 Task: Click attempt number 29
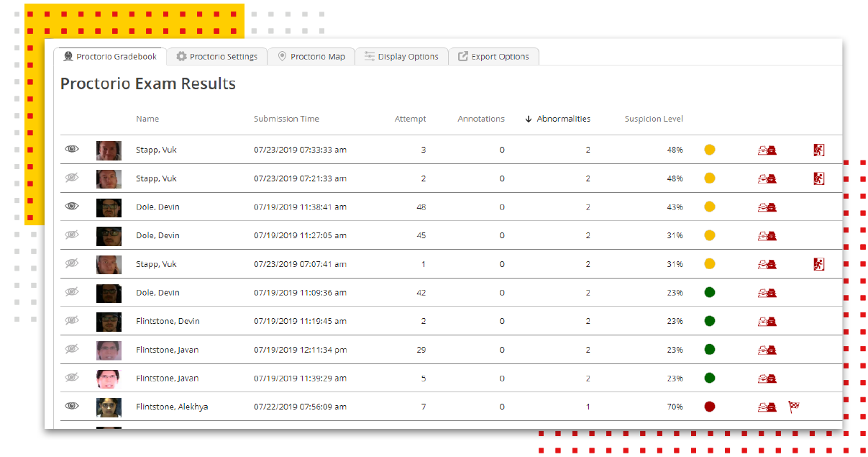click(421, 350)
